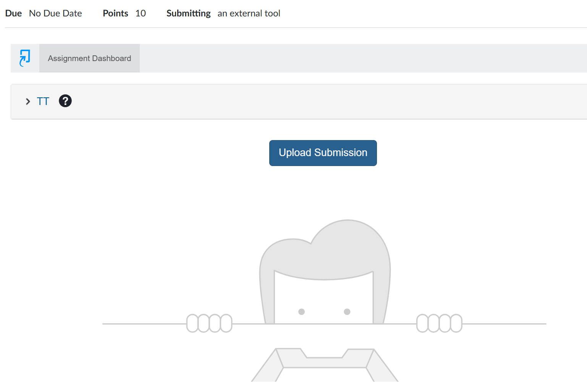Click the bold "Due" label
Viewport: 587px width, 392px height.
(x=13, y=13)
